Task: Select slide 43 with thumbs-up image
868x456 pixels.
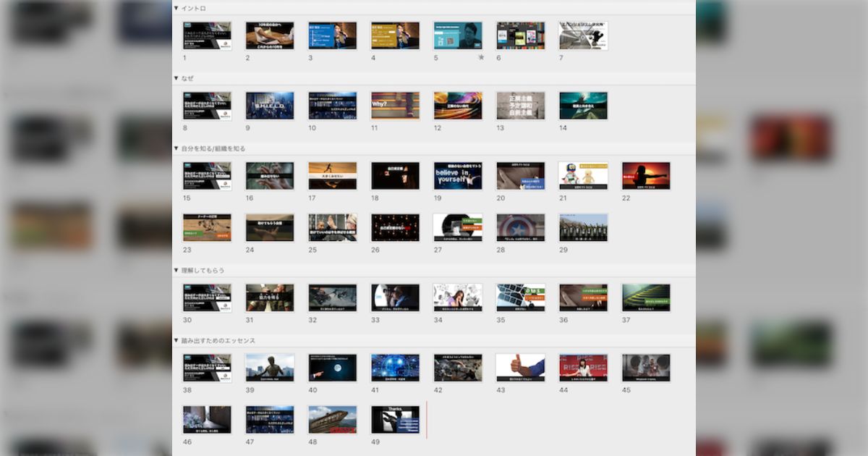Action: (x=521, y=368)
